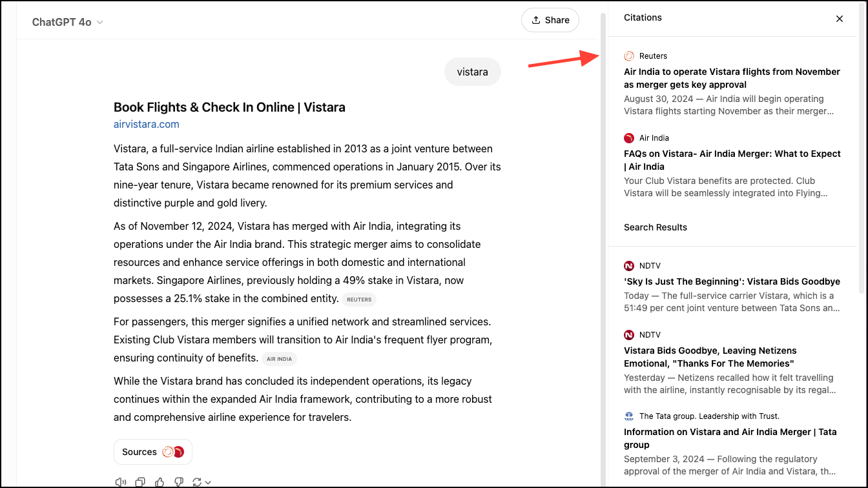This screenshot has height=488, width=868.
Task: Click the Search Results section heading
Action: (656, 227)
